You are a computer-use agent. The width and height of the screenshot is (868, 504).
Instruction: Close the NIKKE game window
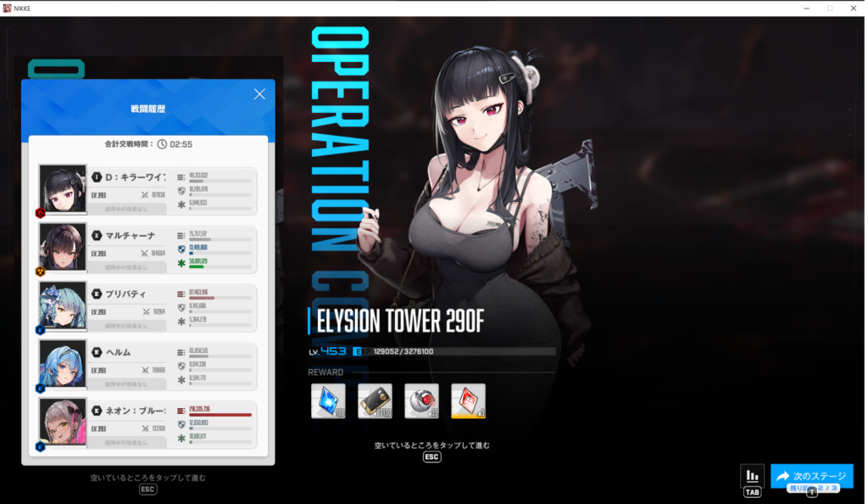pos(853,8)
